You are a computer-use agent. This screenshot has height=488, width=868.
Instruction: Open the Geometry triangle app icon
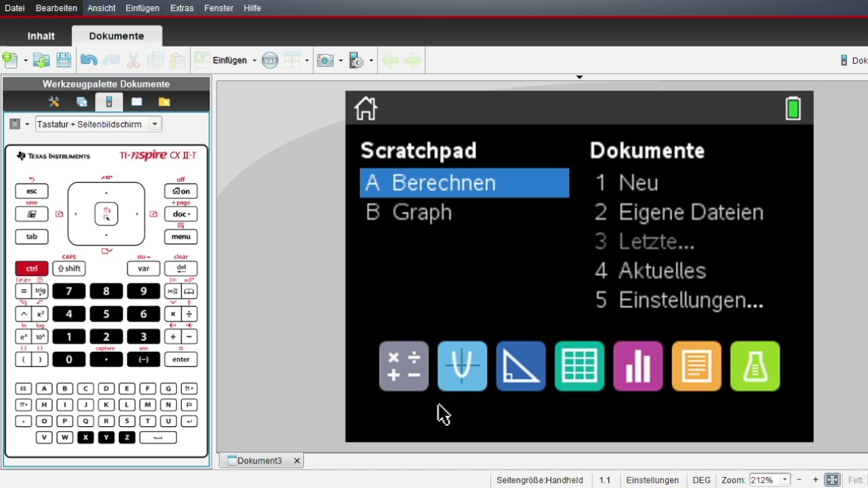coord(521,366)
